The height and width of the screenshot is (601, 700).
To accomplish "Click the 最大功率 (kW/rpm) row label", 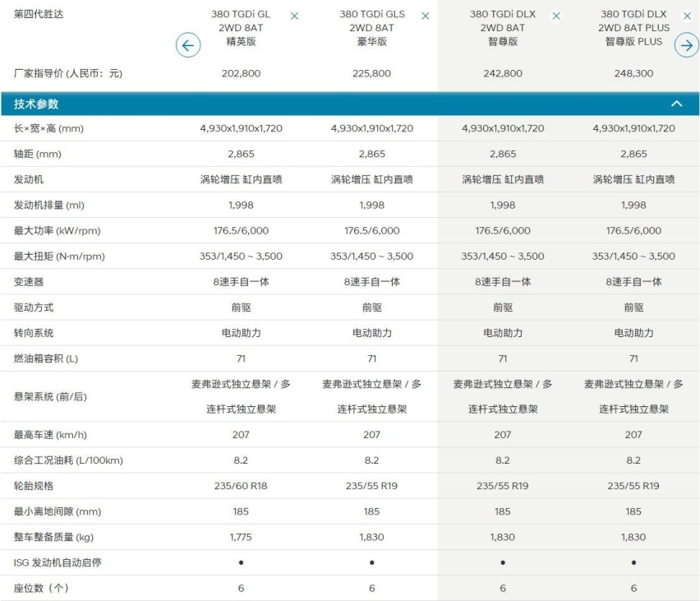I will 58,230.
